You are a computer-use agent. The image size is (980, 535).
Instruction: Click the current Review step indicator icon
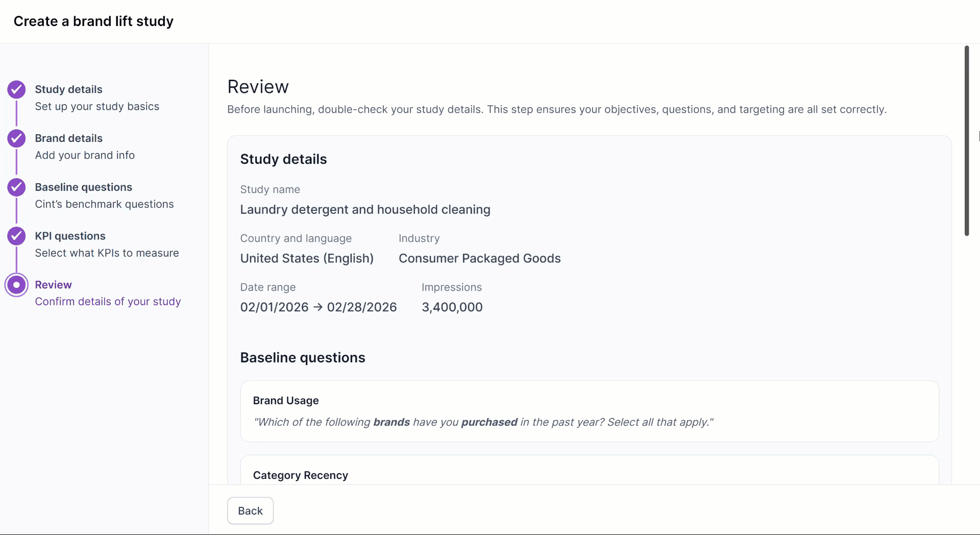(16, 285)
